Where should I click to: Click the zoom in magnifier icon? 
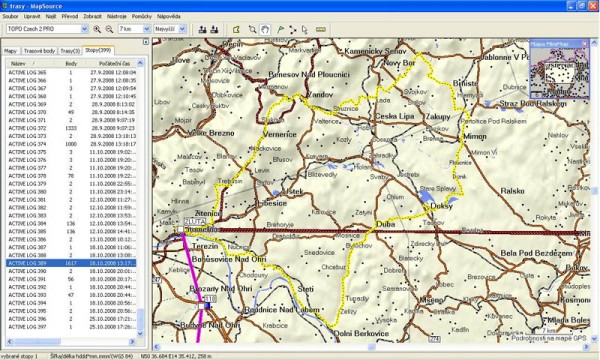(x=97, y=29)
